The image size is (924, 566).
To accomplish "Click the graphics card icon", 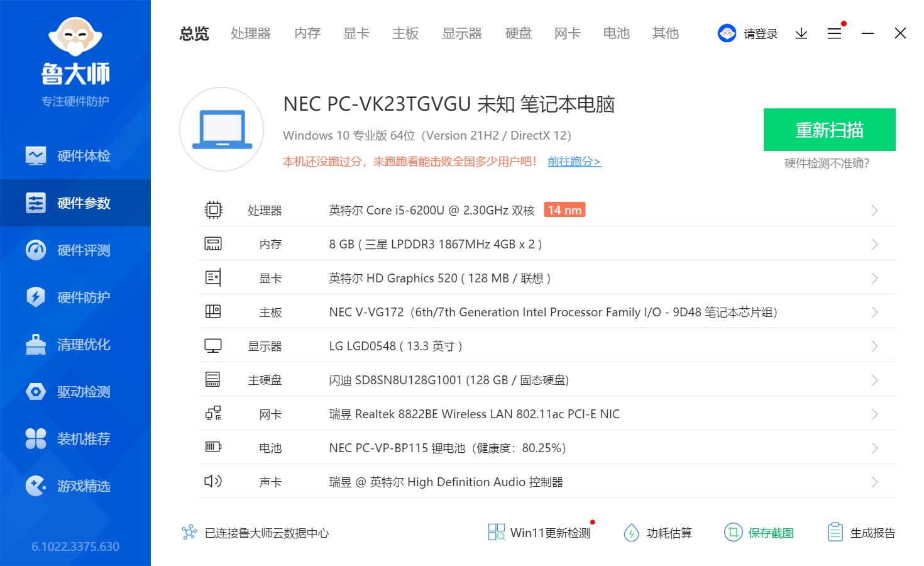I will [x=213, y=277].
